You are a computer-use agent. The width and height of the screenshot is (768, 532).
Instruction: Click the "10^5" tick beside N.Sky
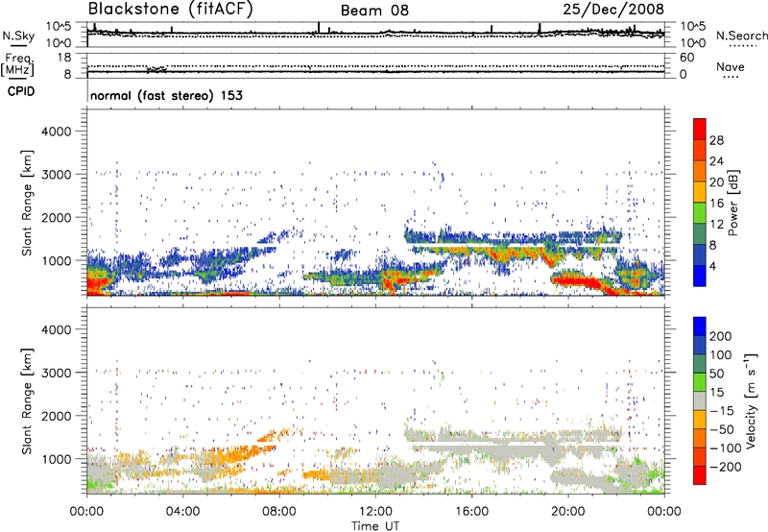tap(59, 26)
